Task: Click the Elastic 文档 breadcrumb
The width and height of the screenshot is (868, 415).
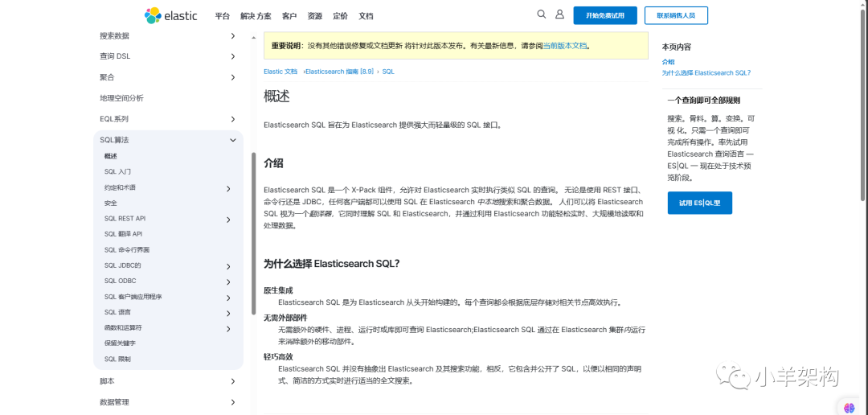Action: pyautogui.click(x=280, y=72)
